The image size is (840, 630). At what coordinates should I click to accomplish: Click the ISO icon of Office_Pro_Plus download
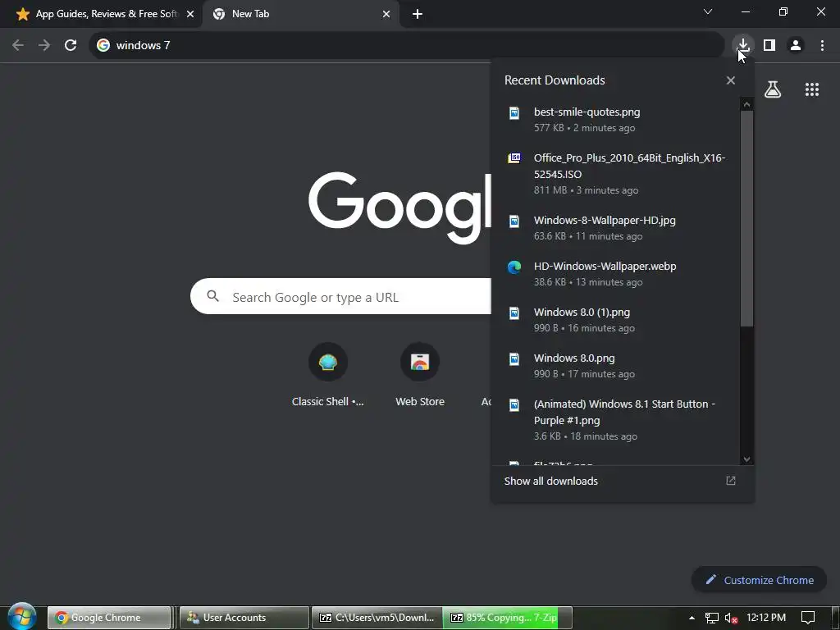514,158
